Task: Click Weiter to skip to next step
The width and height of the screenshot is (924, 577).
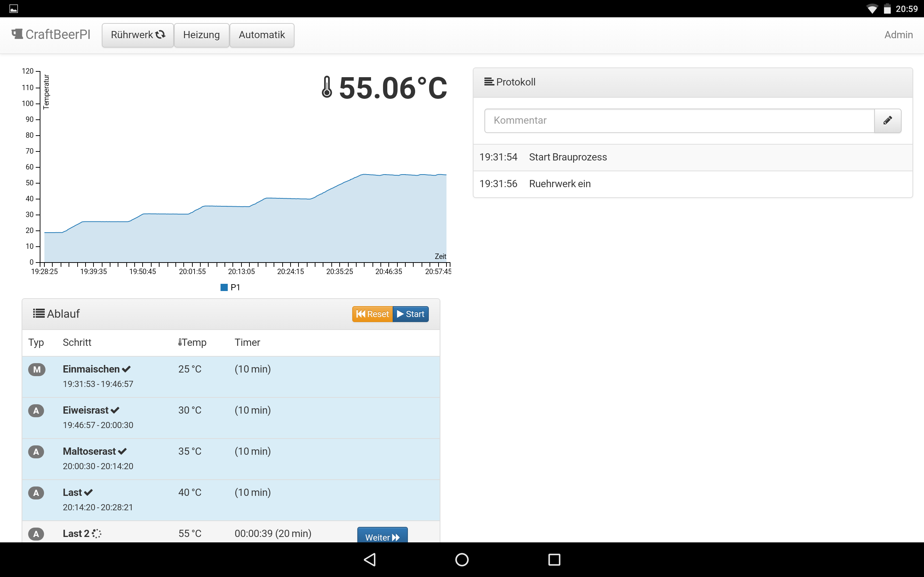Action: [x=382, y=536]
